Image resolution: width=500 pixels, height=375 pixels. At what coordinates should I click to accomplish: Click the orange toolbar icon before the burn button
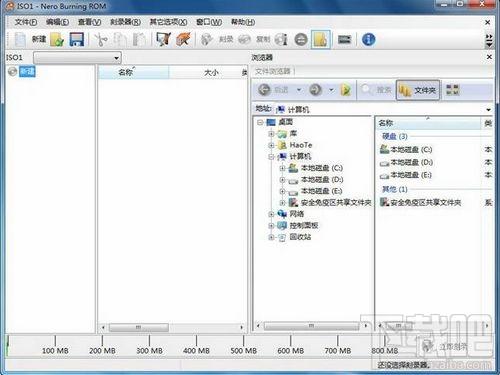pos(183,39)
